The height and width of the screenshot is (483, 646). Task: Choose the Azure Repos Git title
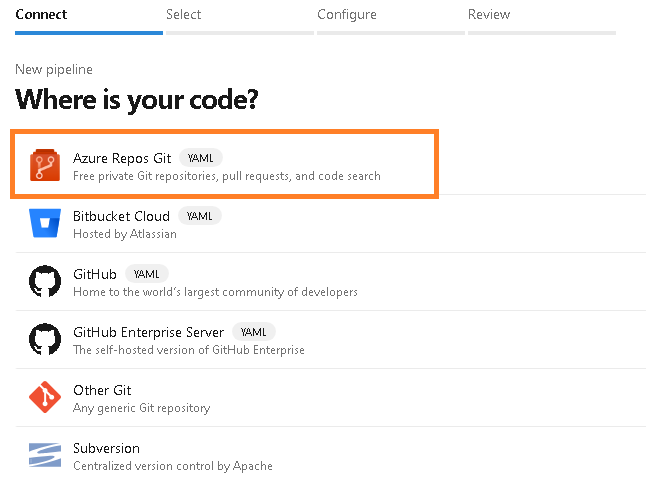point(122,158)
